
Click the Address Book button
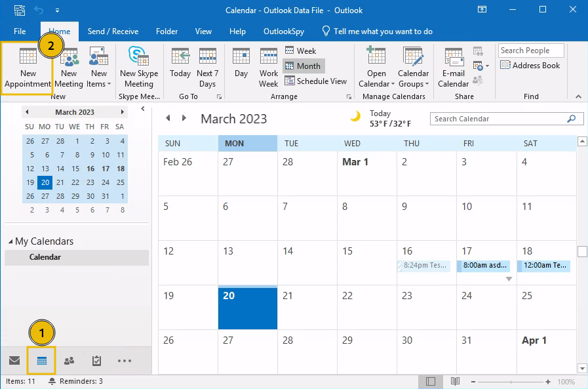pos(530,65)
